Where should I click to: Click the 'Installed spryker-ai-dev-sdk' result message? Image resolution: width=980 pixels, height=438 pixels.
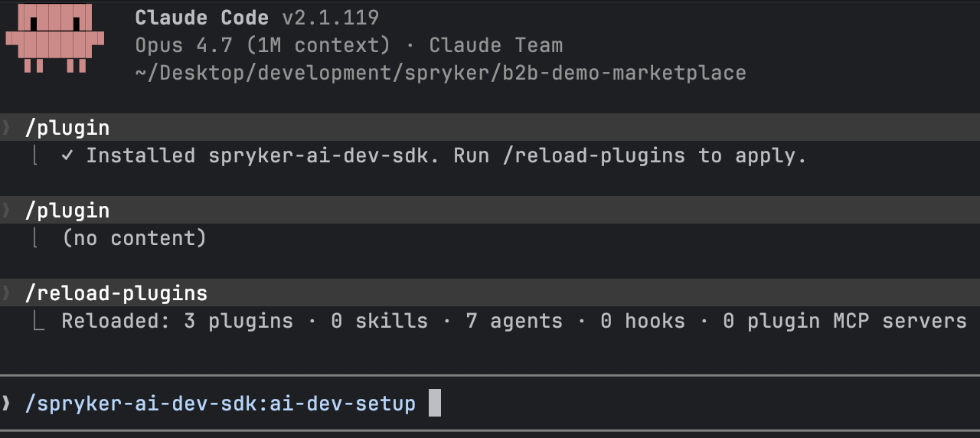click(434, 155)
